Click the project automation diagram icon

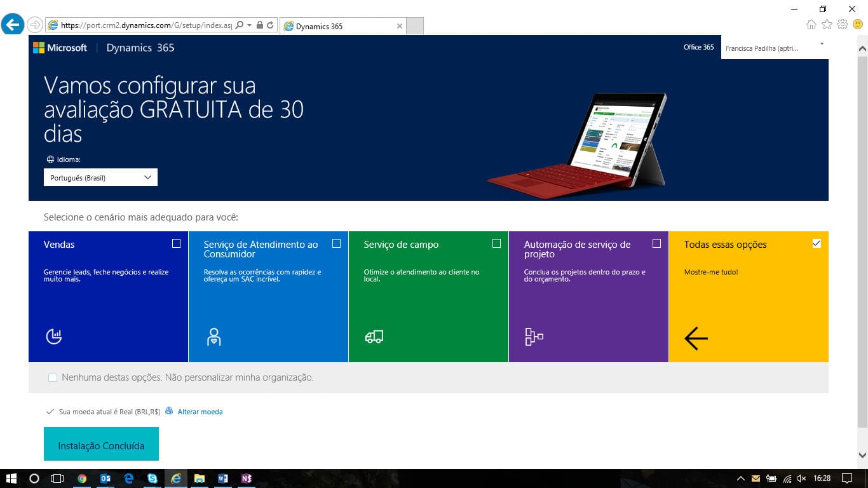click(x=534, y=337)
